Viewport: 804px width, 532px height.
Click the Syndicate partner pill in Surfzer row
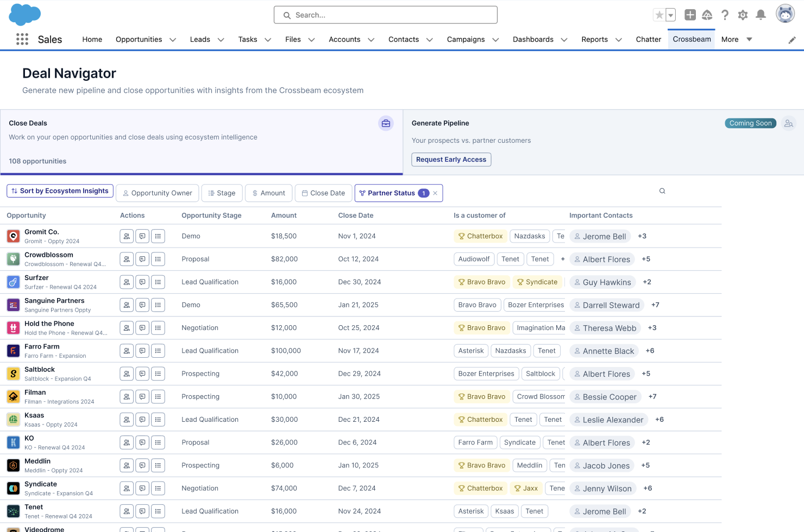537,282
